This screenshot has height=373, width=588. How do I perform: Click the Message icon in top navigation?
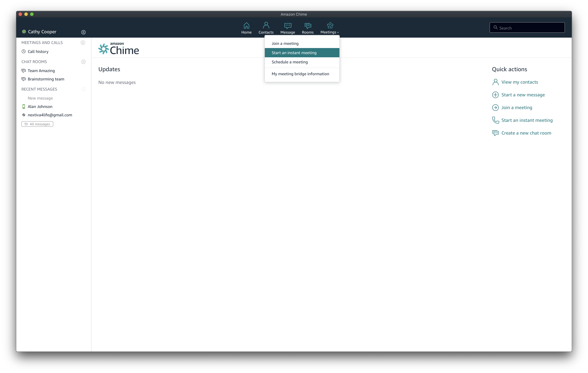(x=288, y=26)
